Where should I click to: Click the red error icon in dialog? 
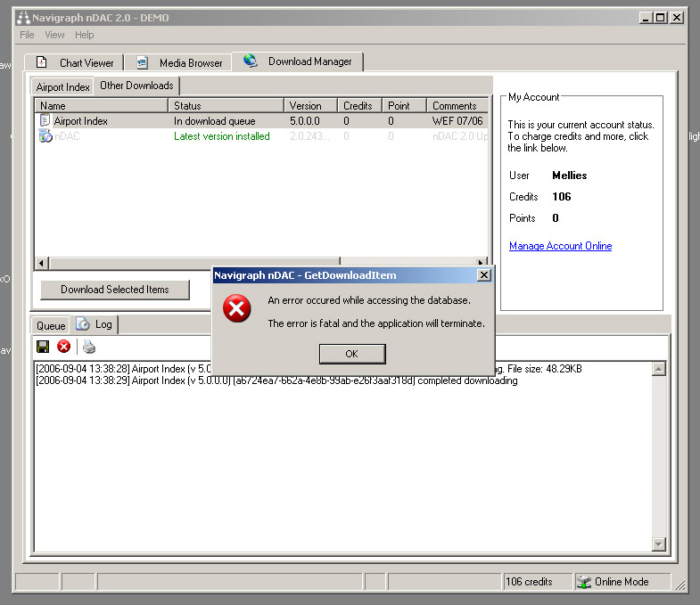click(236, 310)
